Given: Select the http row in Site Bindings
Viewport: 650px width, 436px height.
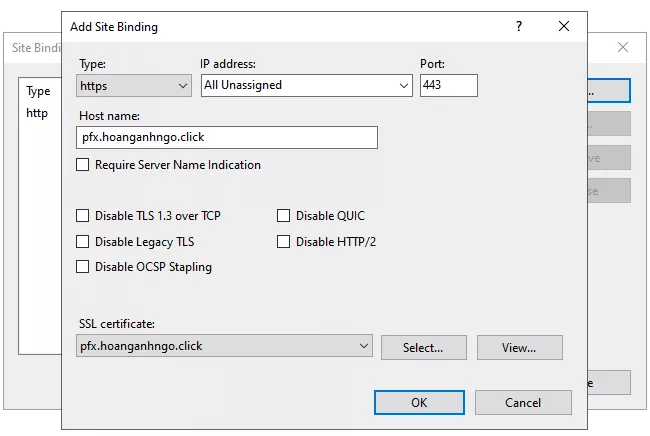Looking at the screenshot, I should pyautogui.click(x=38, y=113).
